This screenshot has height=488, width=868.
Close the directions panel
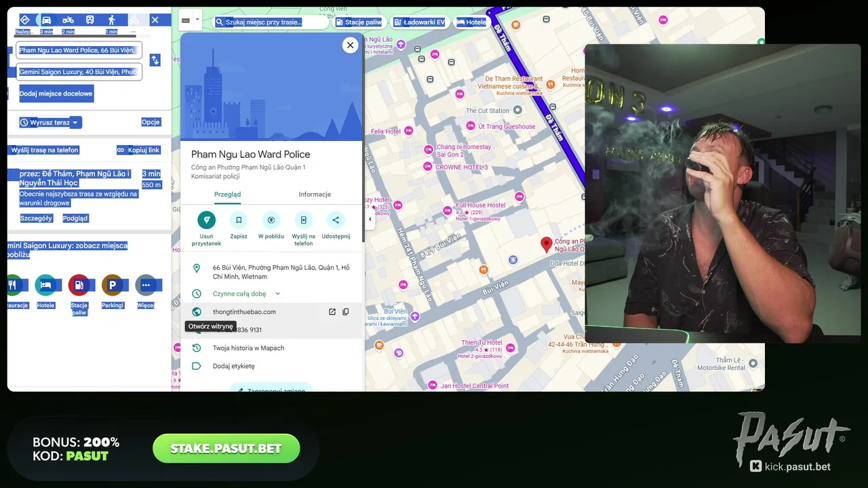(155, 20)
